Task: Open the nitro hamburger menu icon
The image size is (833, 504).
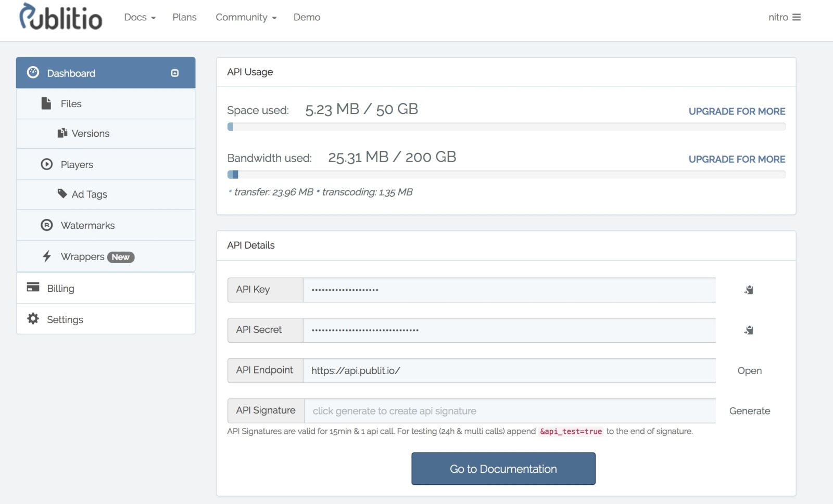Action: (x=797, y=17)
